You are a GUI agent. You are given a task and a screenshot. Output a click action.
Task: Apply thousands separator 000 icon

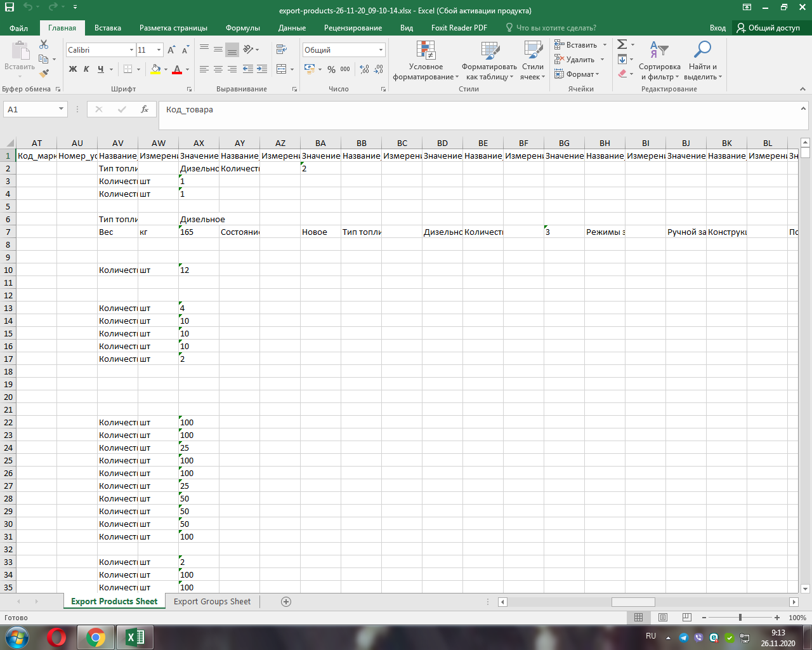pos(345,69)
